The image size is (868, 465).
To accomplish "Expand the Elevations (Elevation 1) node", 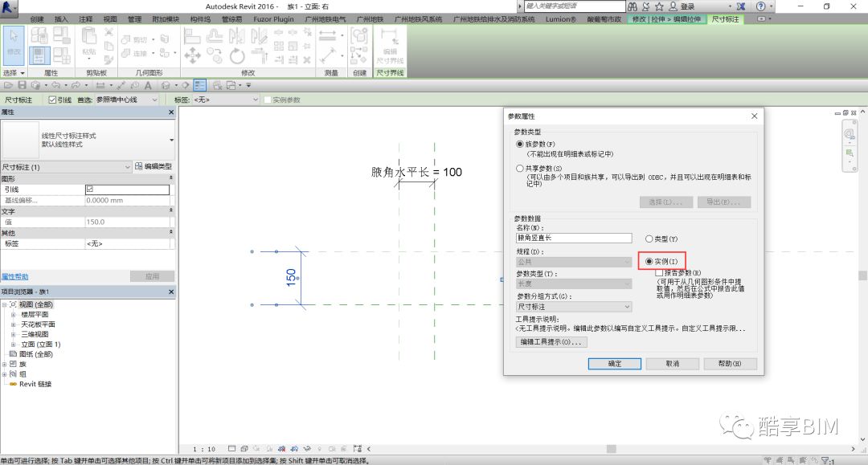I will [14, 345].
